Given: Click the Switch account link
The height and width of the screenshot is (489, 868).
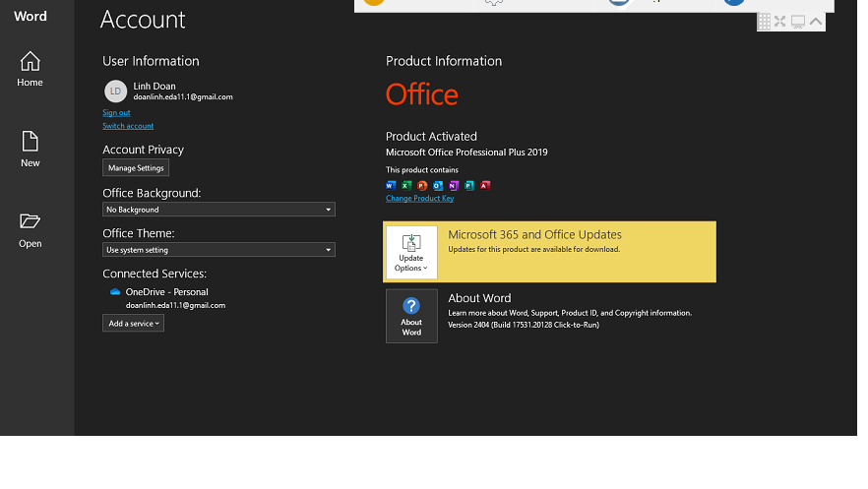Looking at the screenshot, I should click(x=128, y=126).
